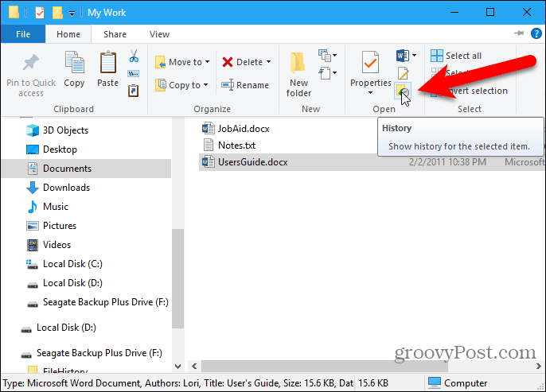
Task: Click the Help question mark icon
Action: 536,33
